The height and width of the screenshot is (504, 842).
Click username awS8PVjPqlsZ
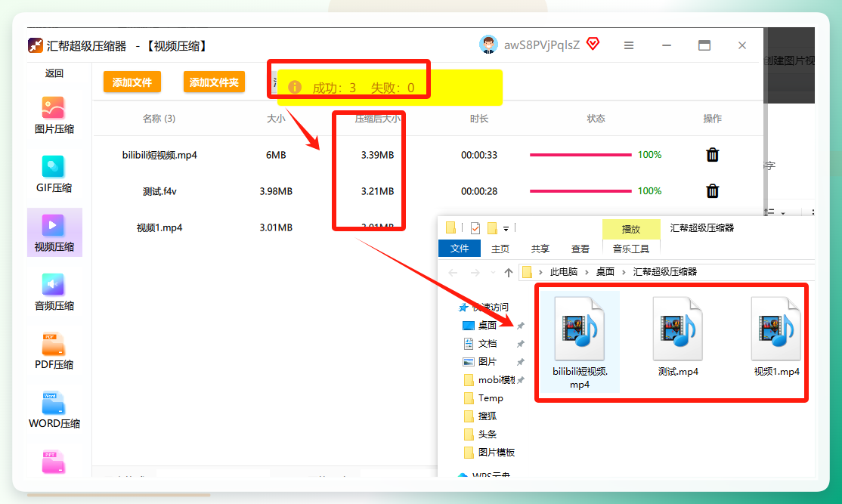coord(542,45)
